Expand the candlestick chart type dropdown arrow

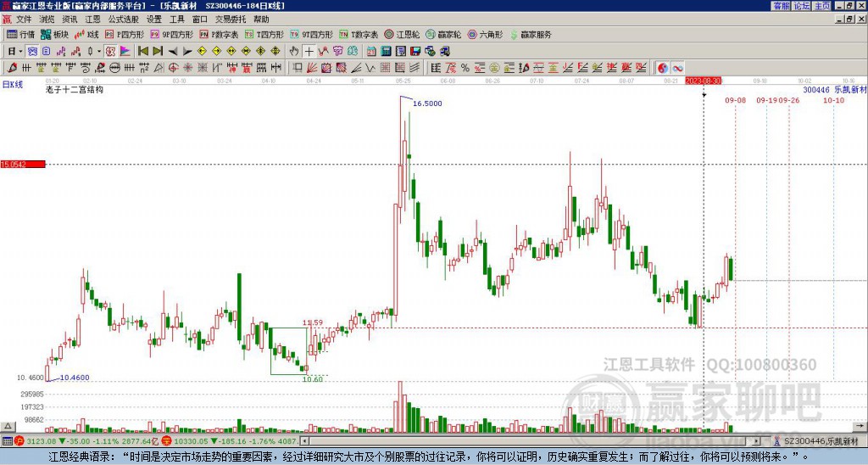tap(99, 51)
